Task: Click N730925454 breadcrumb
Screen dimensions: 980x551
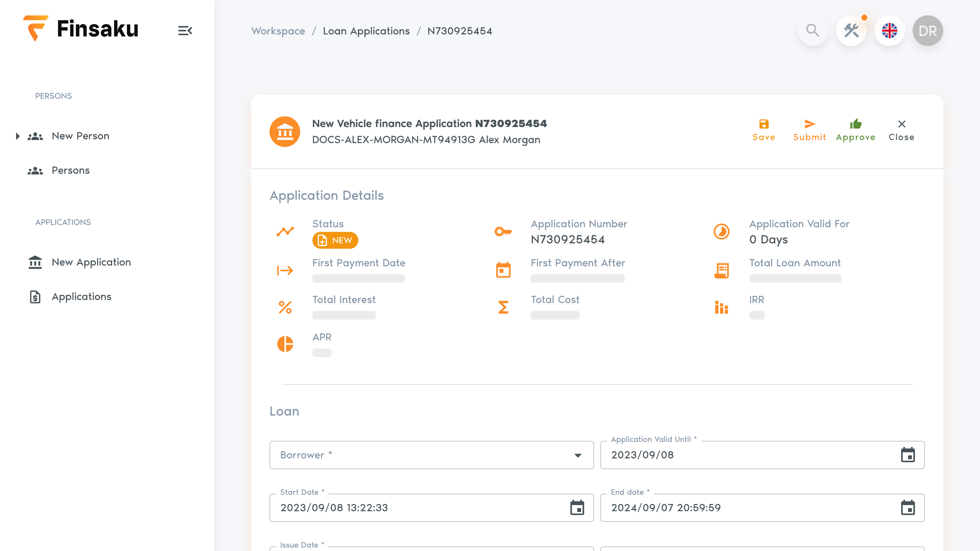Action: pyautogui.click(x=460, y=31)
